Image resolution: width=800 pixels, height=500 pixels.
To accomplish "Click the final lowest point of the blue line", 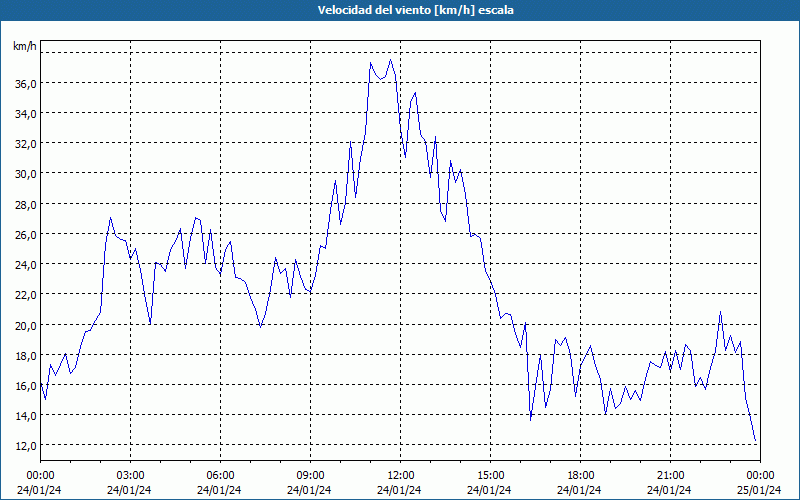I will click(755, 441).
